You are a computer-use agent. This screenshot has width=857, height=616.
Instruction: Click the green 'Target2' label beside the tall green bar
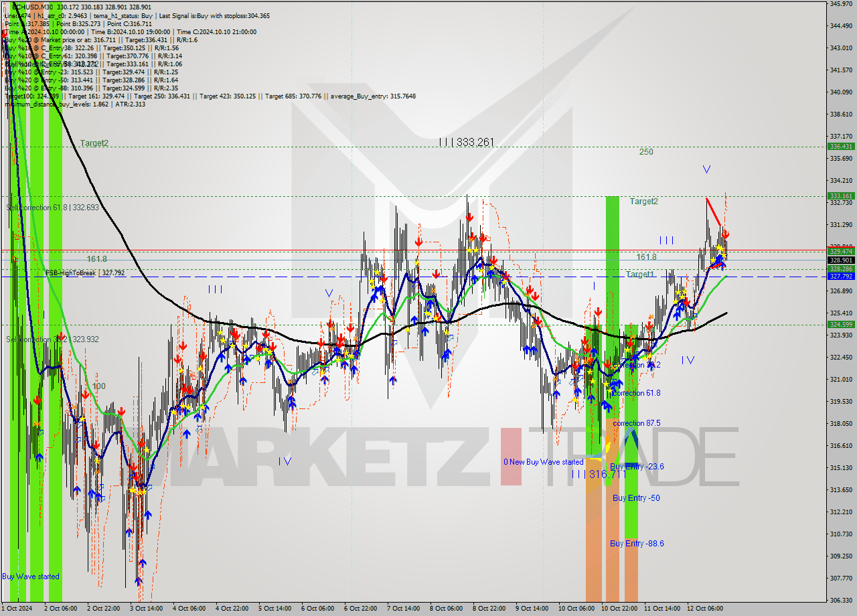643,201
